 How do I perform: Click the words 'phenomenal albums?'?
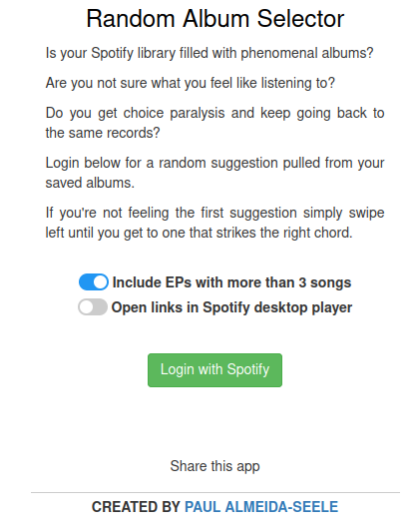pos(307,53)
